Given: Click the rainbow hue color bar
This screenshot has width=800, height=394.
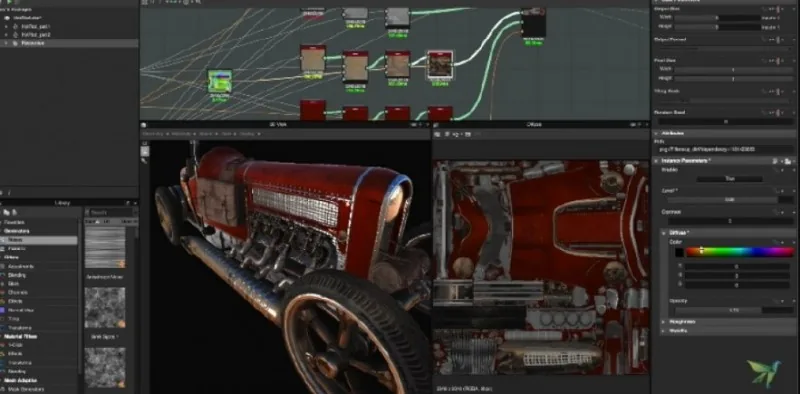Looking at the screenshot, I should [x=740, y=251].
